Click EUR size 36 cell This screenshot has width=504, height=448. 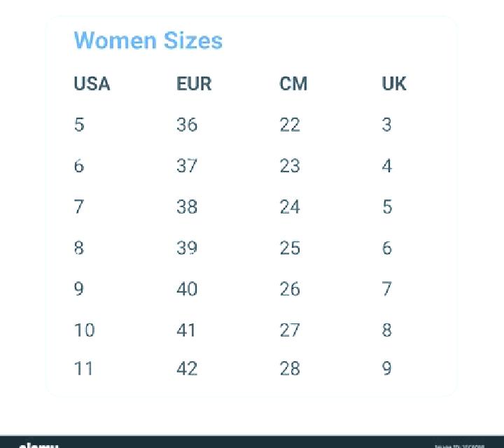187,125
